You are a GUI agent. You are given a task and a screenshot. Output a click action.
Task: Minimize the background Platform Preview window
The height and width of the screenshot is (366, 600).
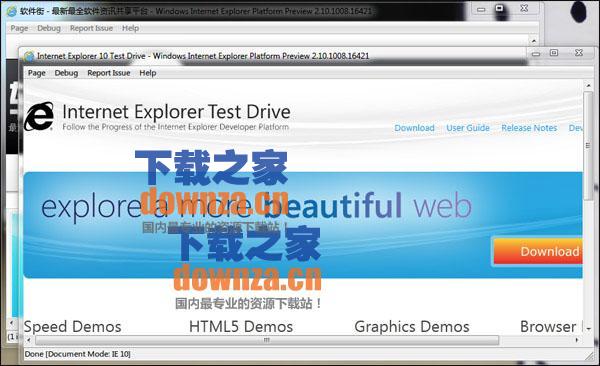[481, 10]
